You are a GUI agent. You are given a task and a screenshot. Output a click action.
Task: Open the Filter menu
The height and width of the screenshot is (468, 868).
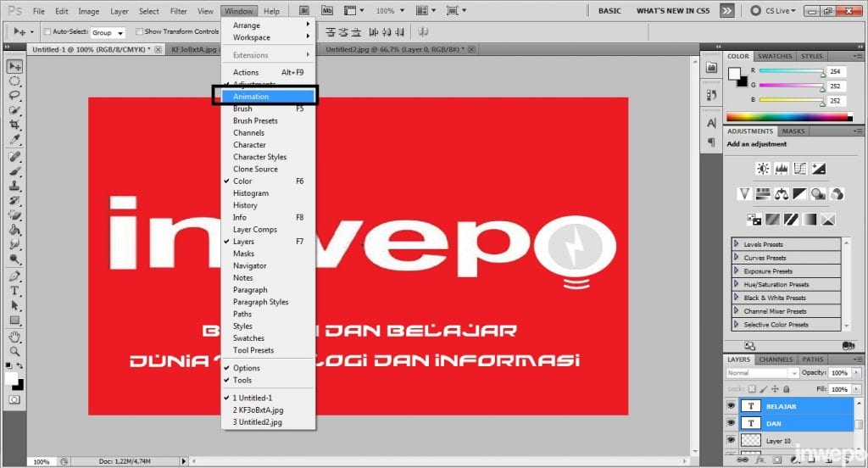click(x=178, y=11)
